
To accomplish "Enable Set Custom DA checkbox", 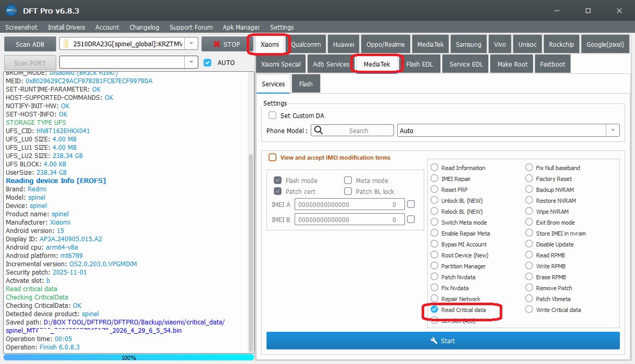I will click(x=272, y=115).
